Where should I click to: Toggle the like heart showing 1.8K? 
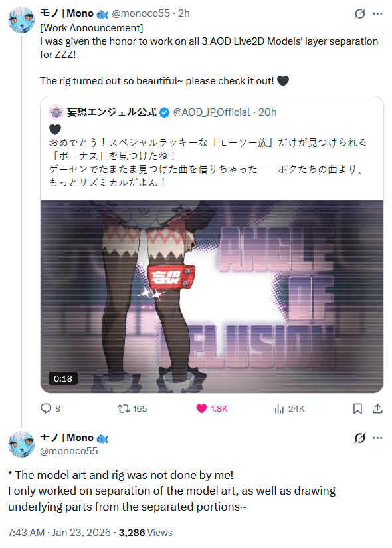(201, 408)
